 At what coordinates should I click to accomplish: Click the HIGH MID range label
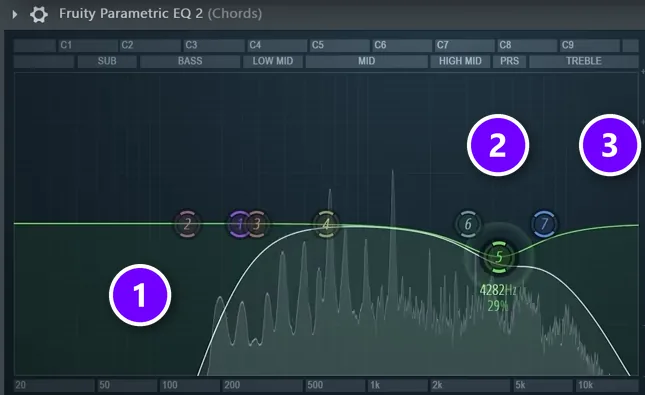[x=460, y=61]
